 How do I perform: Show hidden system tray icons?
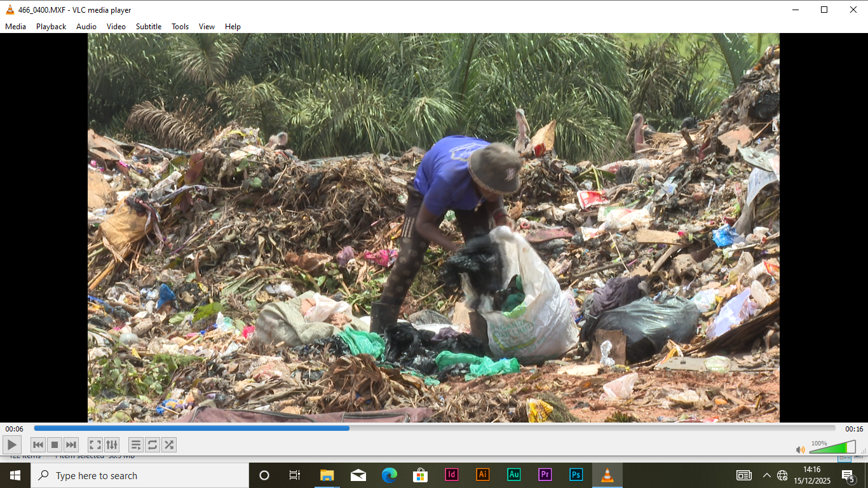(766, 475)
